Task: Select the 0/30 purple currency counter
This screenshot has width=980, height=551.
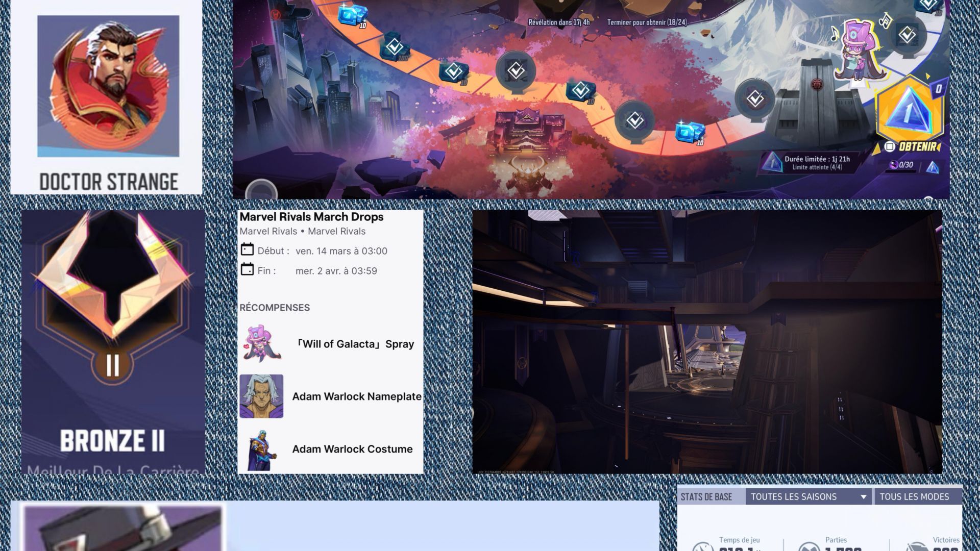Action: [902, 165]
